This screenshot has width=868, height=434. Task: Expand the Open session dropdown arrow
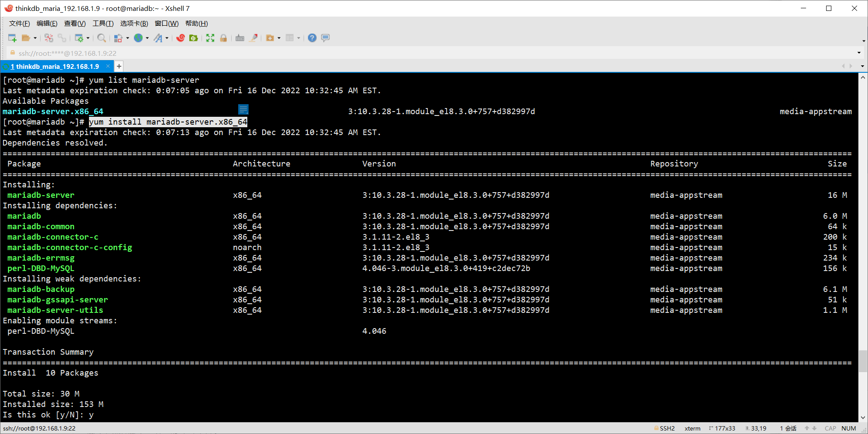35,38
